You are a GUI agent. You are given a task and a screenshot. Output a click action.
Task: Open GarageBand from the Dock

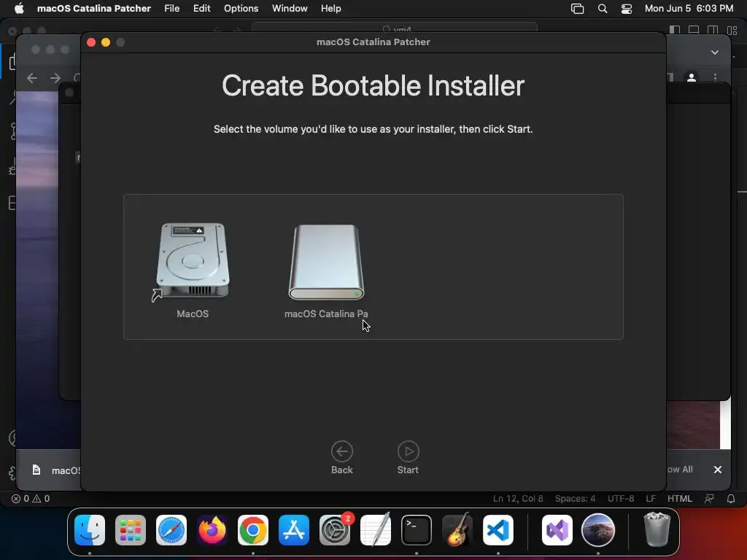click(457, 530)
